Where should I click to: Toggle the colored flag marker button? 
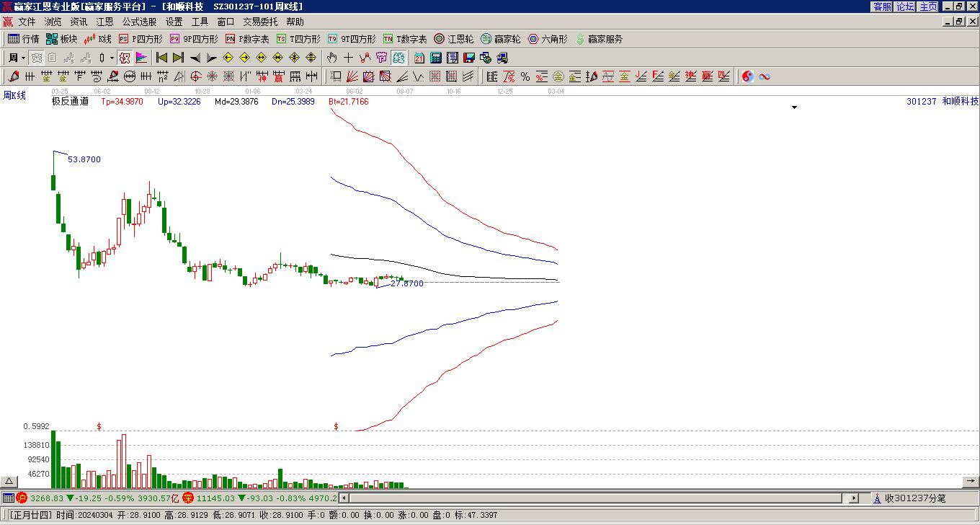point(141,58)
